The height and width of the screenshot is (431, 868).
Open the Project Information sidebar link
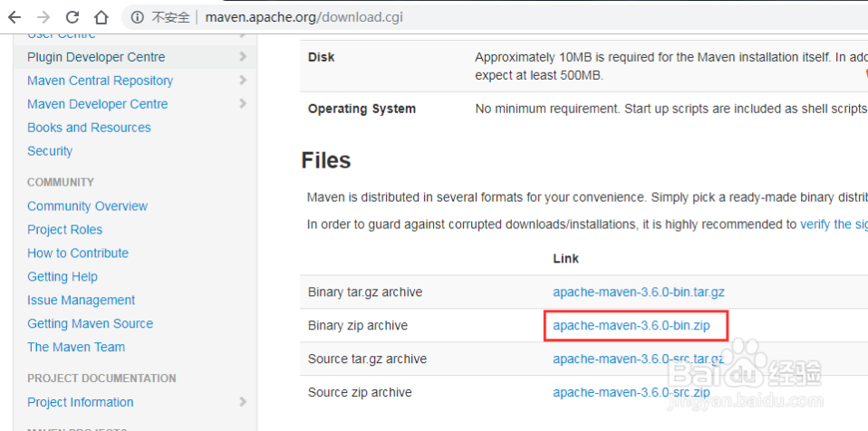pos(81,402)
